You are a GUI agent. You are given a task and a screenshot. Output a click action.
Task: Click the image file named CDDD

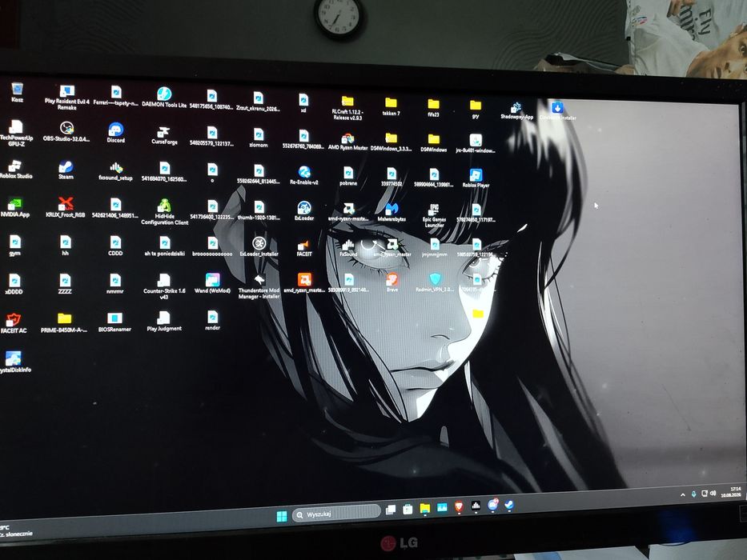115,246
